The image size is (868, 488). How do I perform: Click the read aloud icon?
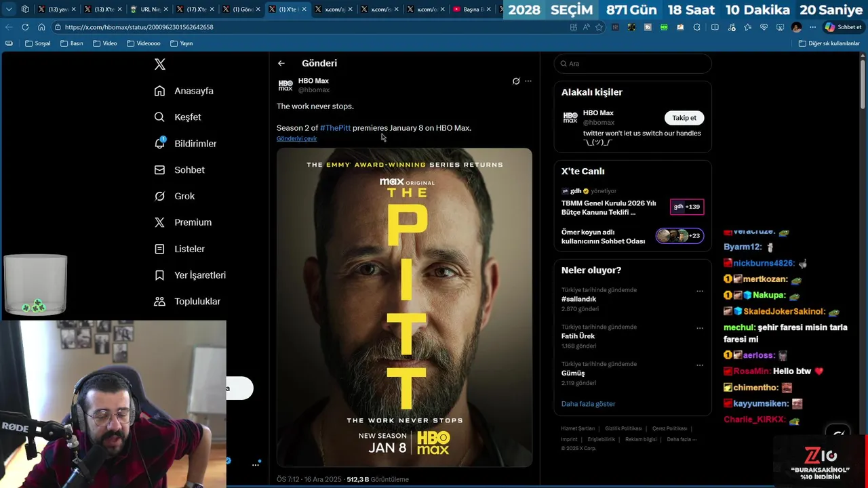(x=587, y=27)
